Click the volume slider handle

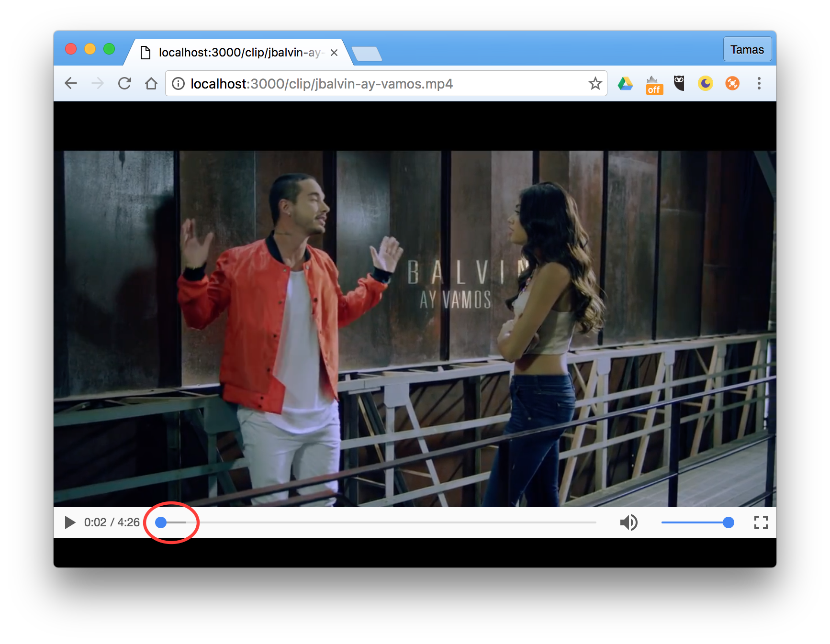tap(729, 522)
